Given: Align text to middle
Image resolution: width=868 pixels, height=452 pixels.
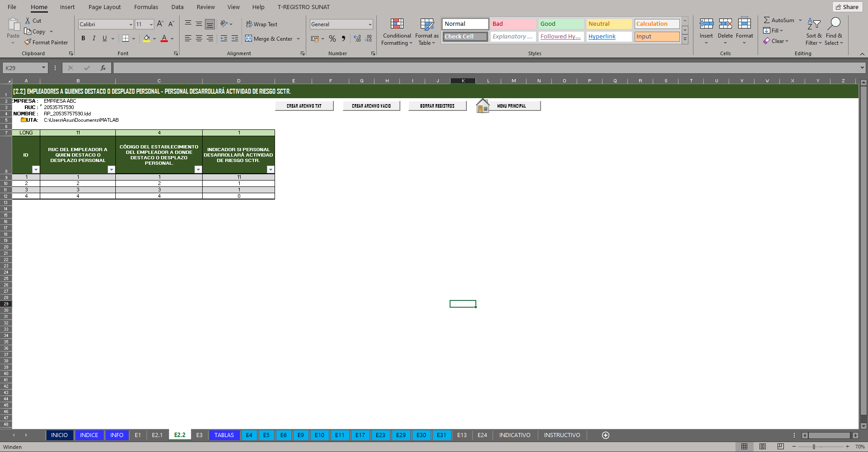Looking at the screenshot, I should coord(199,24).
